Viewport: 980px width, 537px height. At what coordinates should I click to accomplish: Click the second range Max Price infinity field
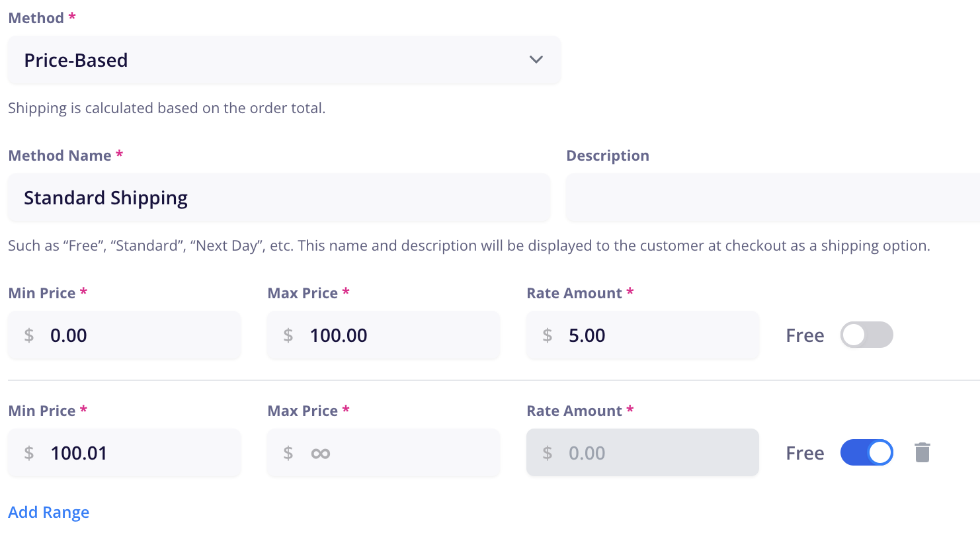tap(384, 453)
